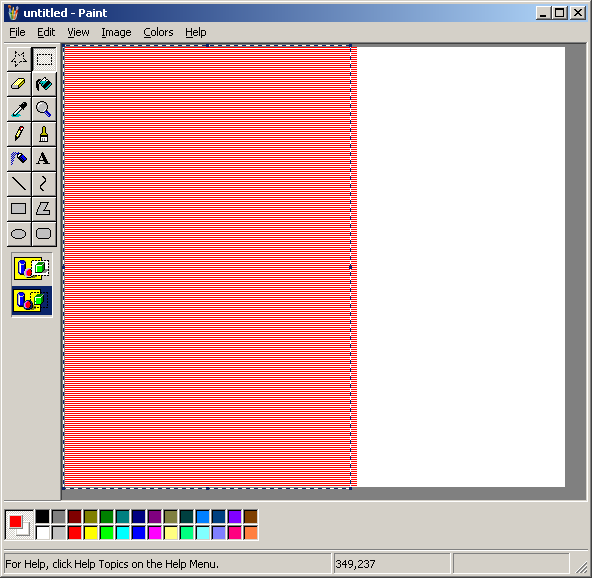This screenshot has width=592, height=578.
Task: Pick the Polygon tool
Action: [x=44, y=209]
